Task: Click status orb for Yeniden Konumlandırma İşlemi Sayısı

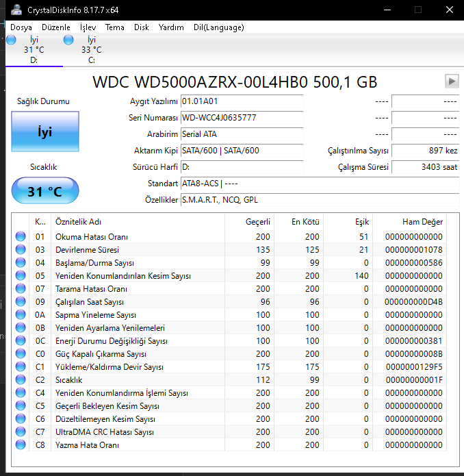Action: [21, 392]
